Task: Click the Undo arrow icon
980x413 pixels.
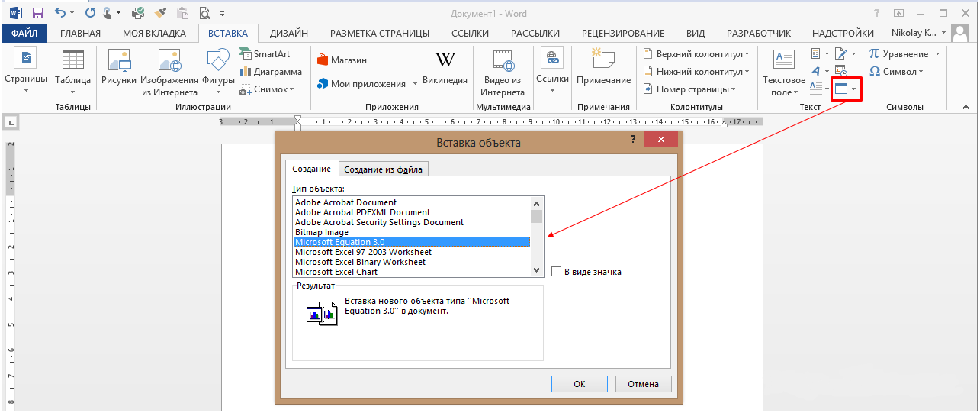Action: pos(60,12)
